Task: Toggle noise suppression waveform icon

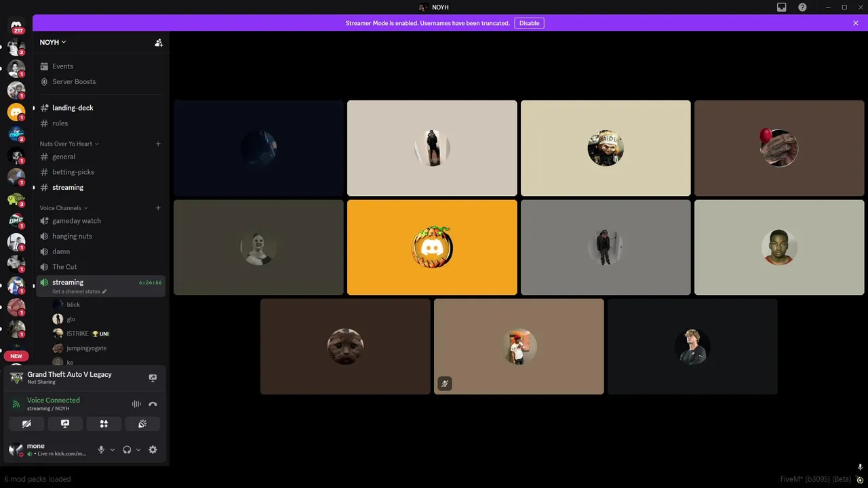Action: [136, 404]
